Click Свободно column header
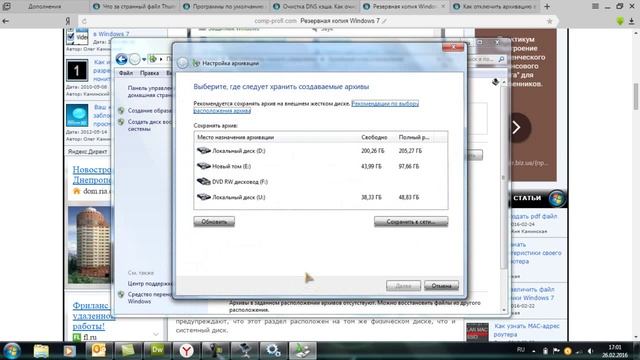The image size is (640, 360). click(374, 138)
